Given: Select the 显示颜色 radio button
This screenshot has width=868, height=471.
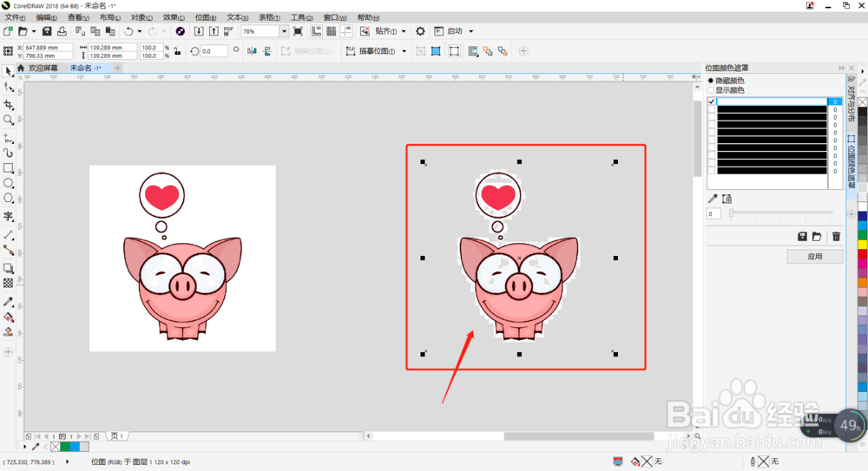Looking at the screenshot, I should (711, 90).
